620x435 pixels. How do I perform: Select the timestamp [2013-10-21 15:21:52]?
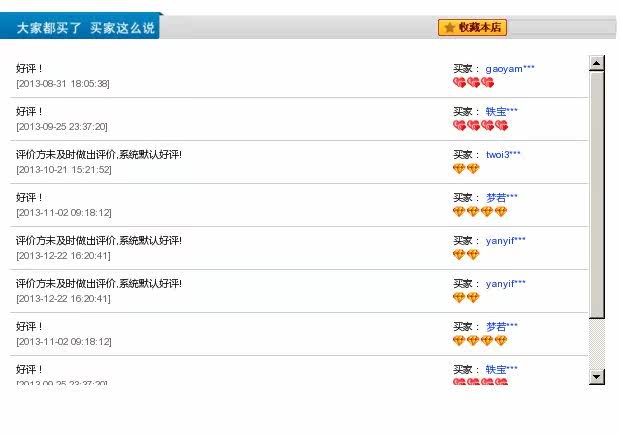click(x=64, y=170)
